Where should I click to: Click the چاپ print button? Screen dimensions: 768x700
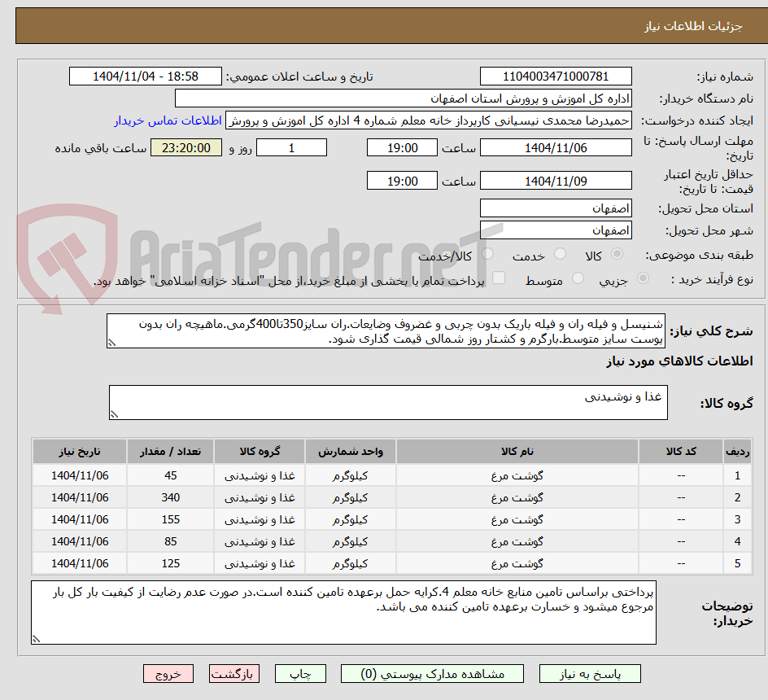click(x=299, y=673)
